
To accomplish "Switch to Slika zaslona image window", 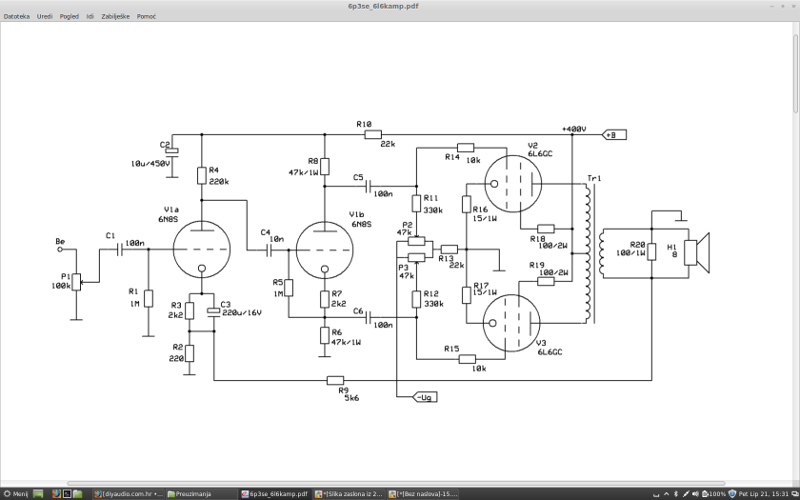I will click(350, 494).
